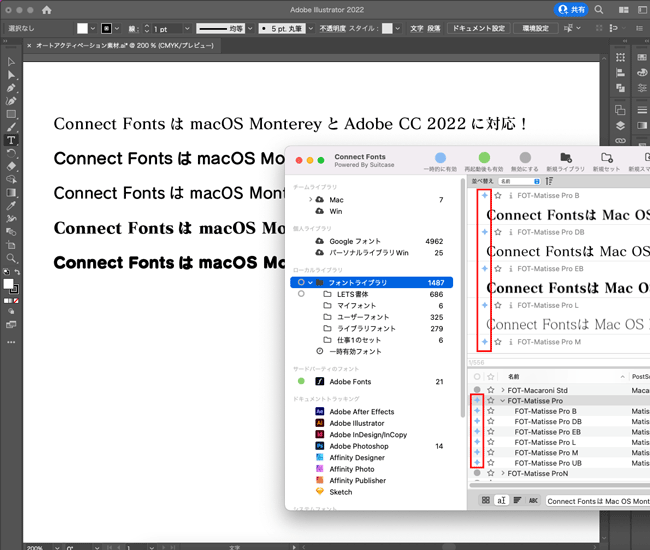This screenshot has height=550, width=650.
Task: Switch to tile preview view icon
Action: (485, 500)
